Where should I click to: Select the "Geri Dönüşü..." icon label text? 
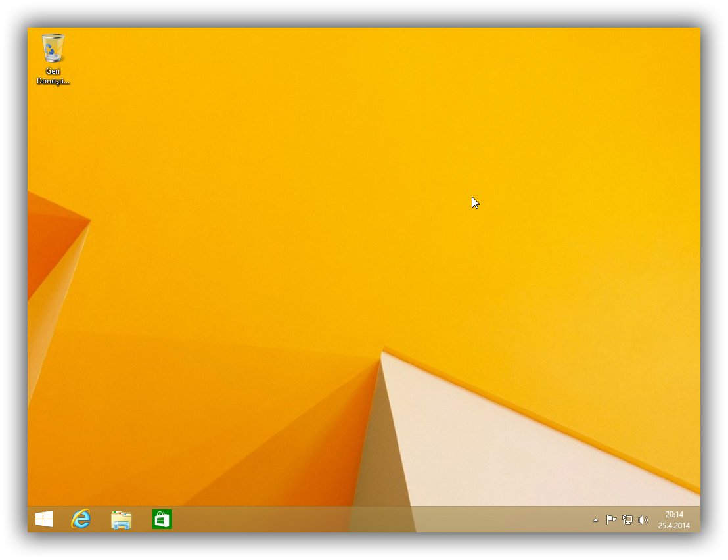coord(53,76)
